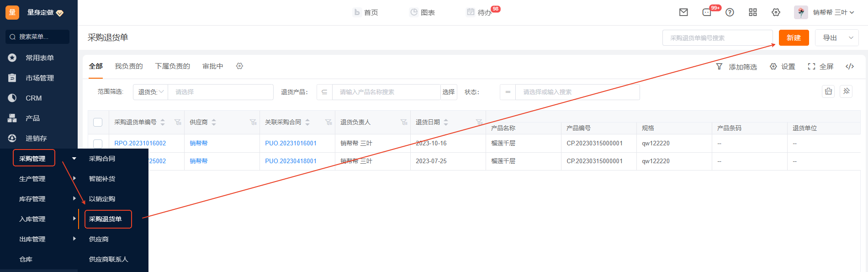Viewport: 868px width, 272px height.
Task: Expand the 生产管理 submenu
Action: tap(74, 178)
